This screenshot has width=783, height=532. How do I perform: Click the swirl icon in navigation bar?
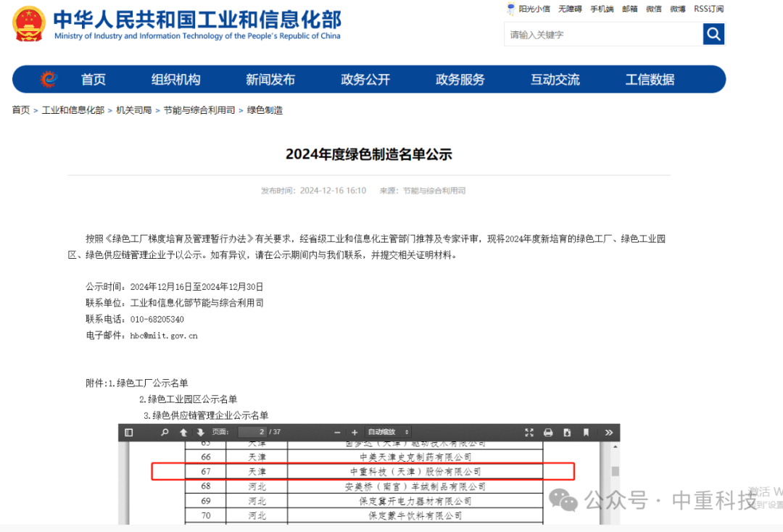49,79
